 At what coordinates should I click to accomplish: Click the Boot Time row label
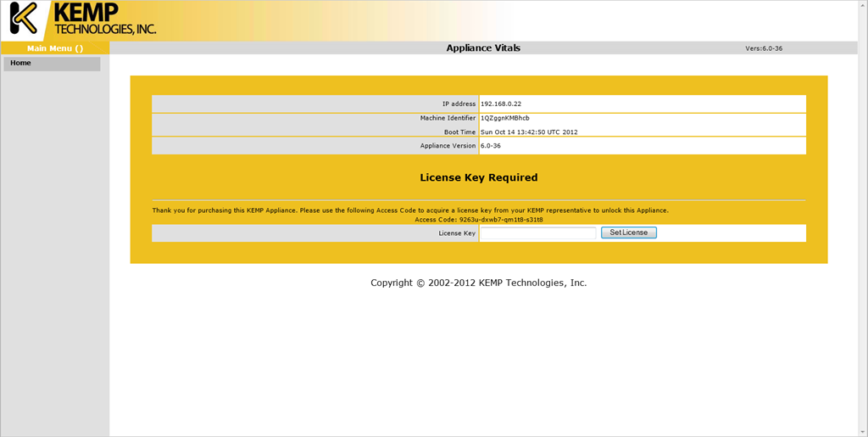460,132
